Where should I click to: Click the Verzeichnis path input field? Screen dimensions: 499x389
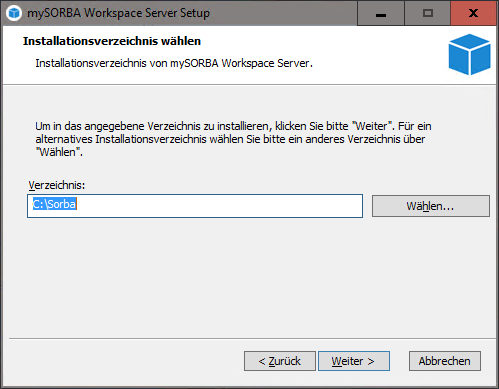point(195,206)
